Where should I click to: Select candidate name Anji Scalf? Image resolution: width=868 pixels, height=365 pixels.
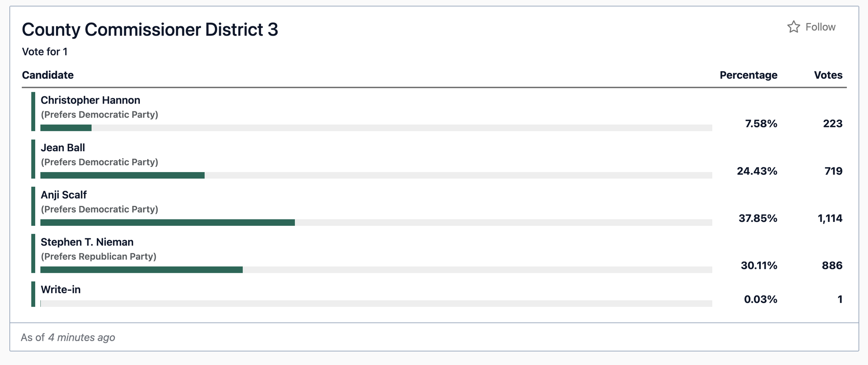point(64,195)
